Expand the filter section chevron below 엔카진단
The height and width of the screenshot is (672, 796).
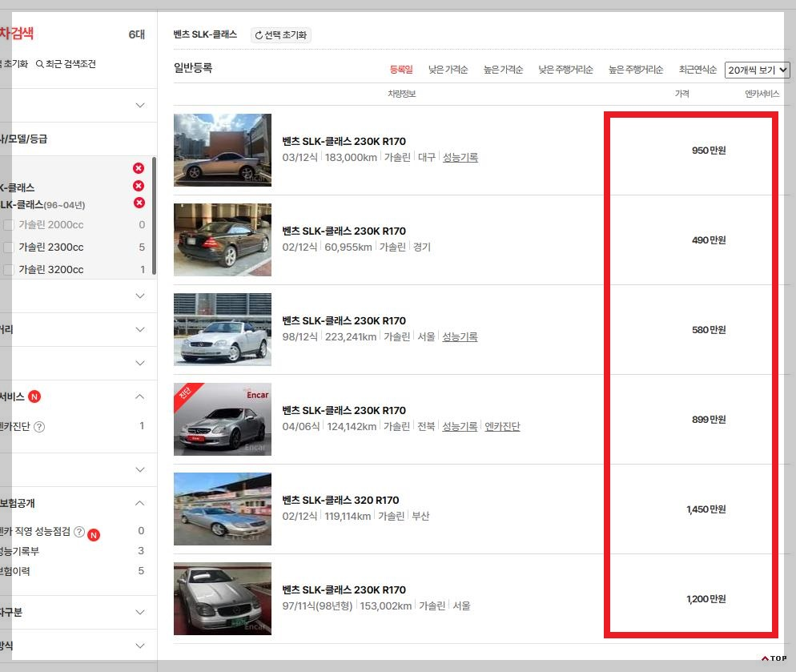pyautogui.click(x=140, y=469)
